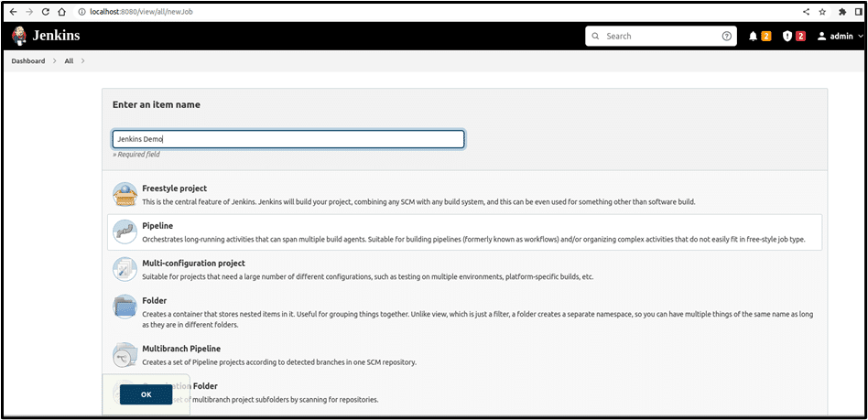Click the Enter an item name heading
Viewport: 868px width, 420px height.
(157, 104)
